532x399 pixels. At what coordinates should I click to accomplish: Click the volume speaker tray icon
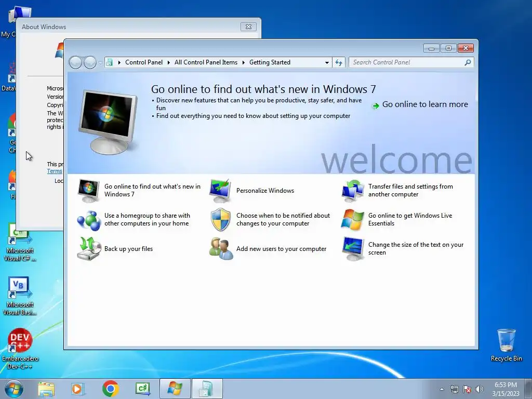pos(480,389)
